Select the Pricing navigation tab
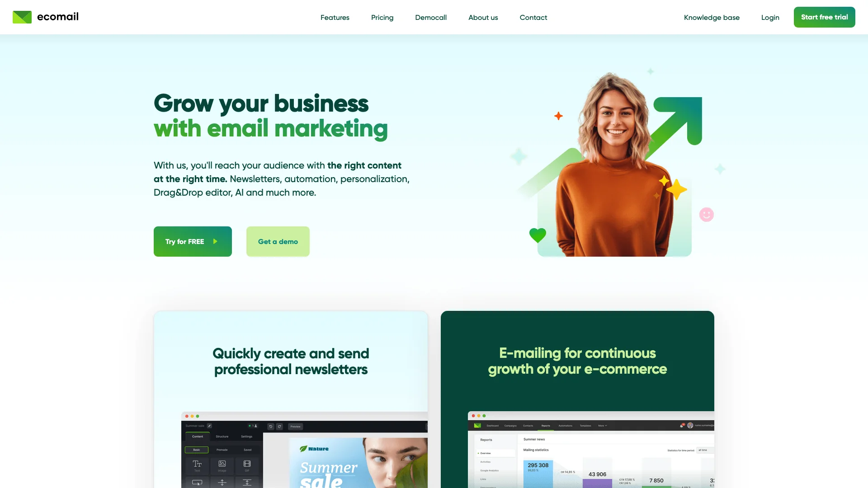Screen dimensions: 868x488 (x=382, y=17)
